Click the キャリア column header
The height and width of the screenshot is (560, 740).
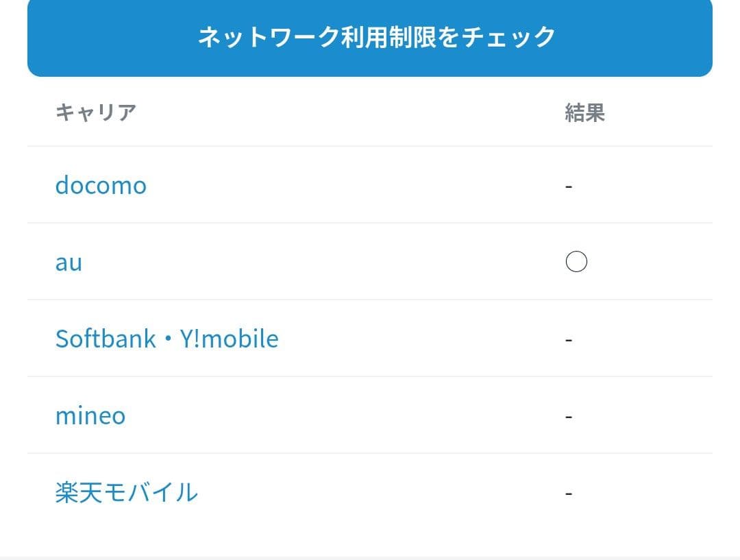pos(95,112)
